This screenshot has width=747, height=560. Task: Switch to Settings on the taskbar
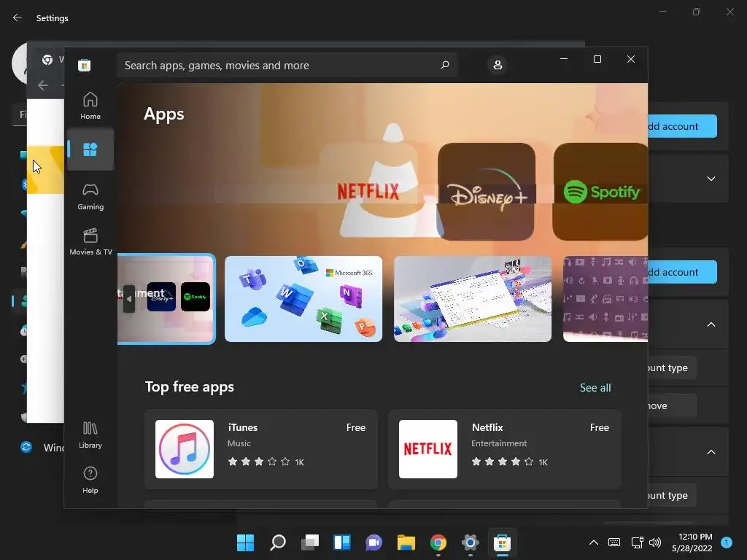(x=471, y=542)
